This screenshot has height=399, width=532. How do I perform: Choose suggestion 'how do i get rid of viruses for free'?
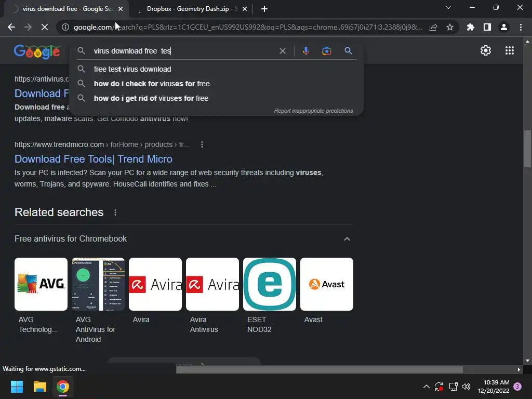217,98
